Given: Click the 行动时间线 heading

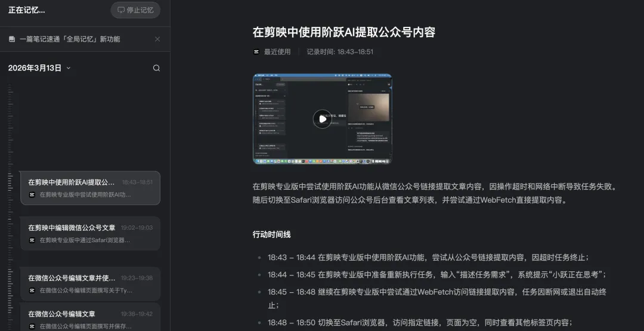Looking at the screenshot, I should [271, 234].
